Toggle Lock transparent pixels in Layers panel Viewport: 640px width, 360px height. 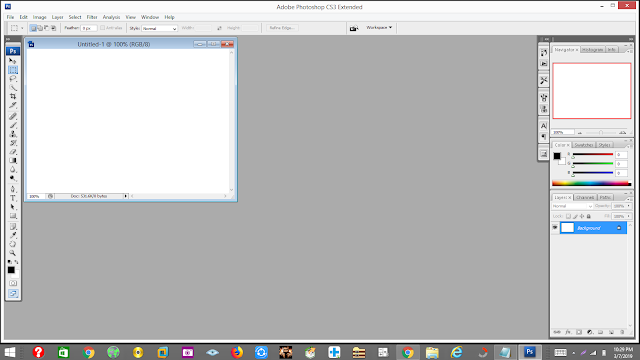[x=568, y=216]
